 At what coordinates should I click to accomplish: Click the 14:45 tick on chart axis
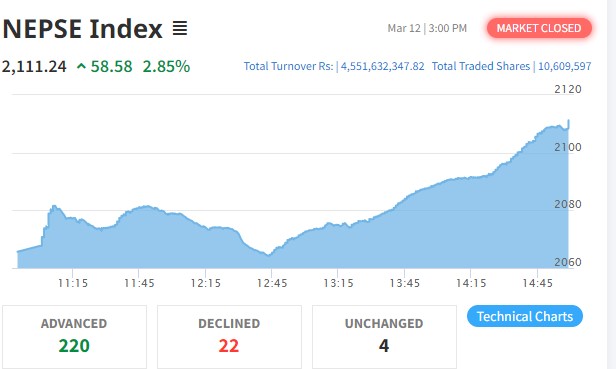click(537, 283)
